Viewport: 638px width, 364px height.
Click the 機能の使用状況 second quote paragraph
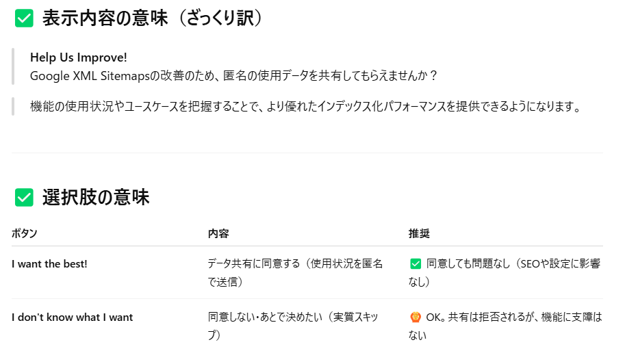click(305, 107)
